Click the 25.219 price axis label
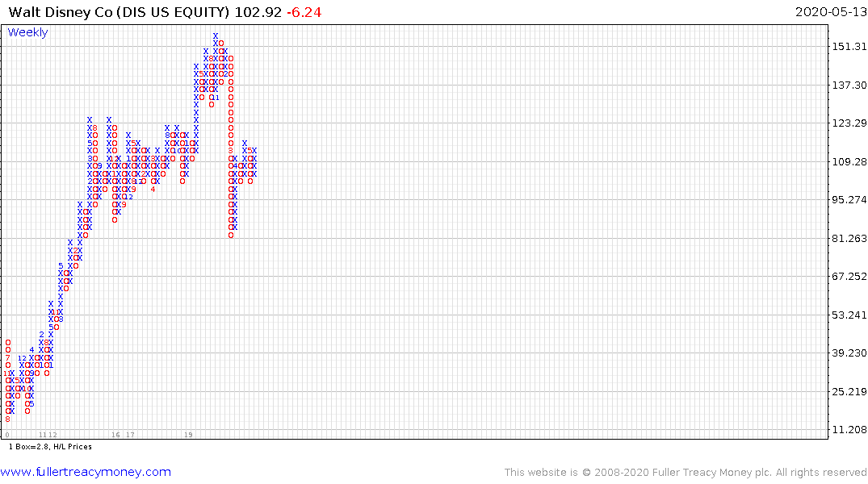Image resolution: width=868 pixels, height=484 pixels. pyautogui.click(x=849, y=391)
